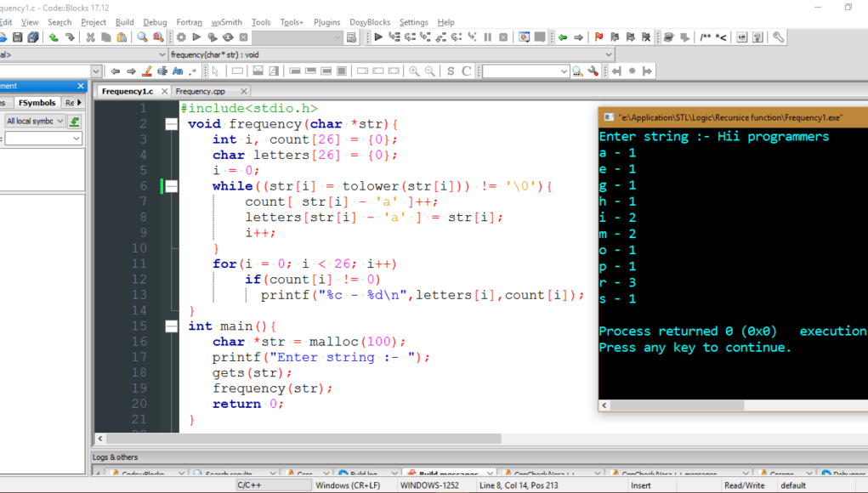Toggle bookmark using red flag icon
The height and width of the screenshot is (493, 868).
point(599,37)
